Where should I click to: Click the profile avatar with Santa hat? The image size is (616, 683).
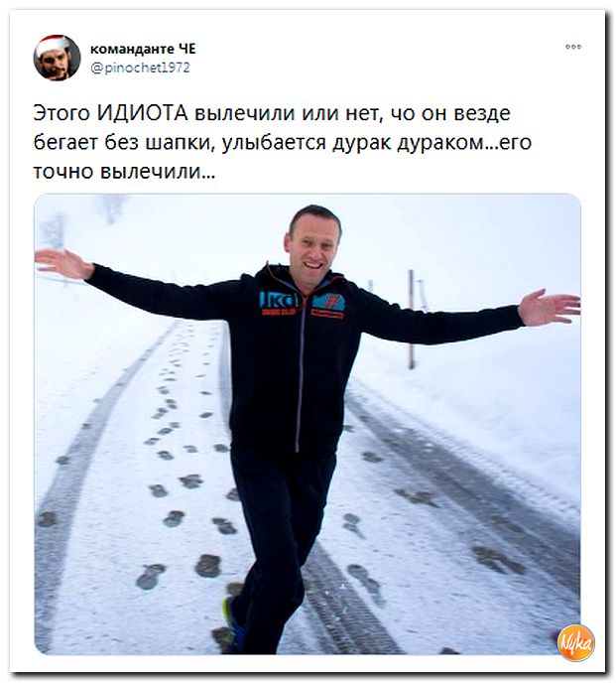57,57
